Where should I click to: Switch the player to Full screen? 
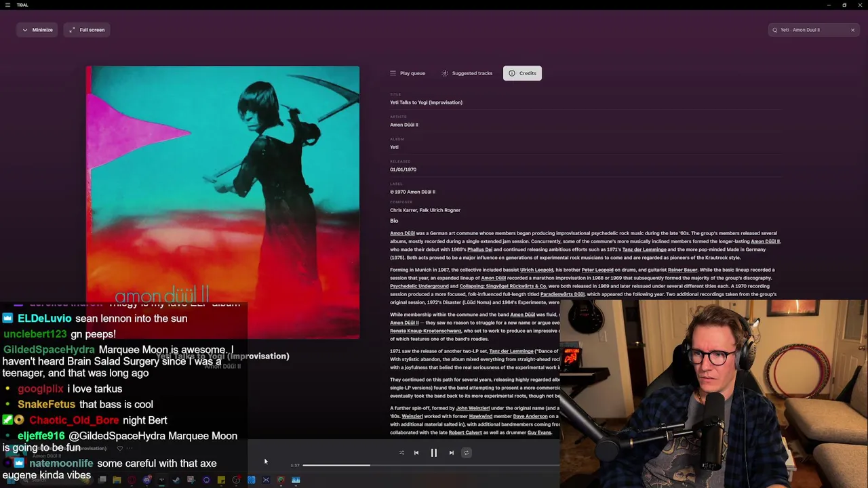coord(87,30)
